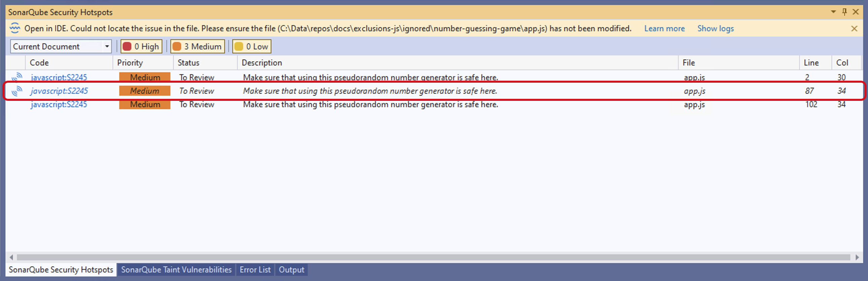This screenshot has width=868, height=281.
Task: Toggle the 0 Low priority filter
Action: (252, 46)
